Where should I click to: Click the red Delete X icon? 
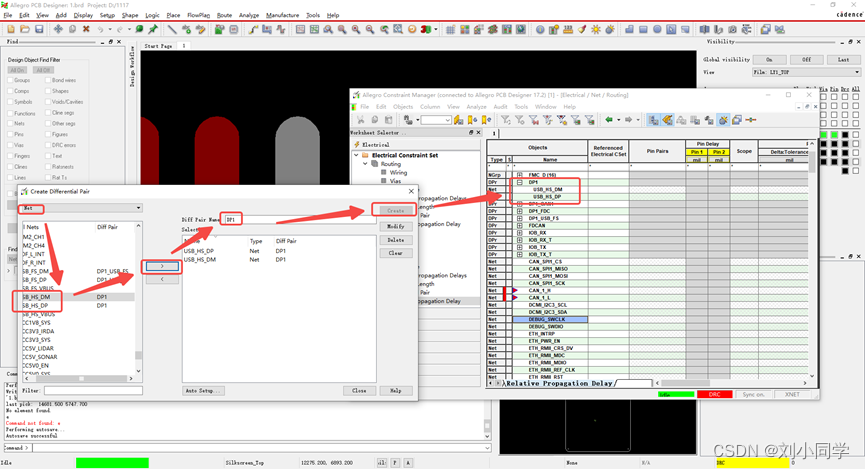(86, 29)
